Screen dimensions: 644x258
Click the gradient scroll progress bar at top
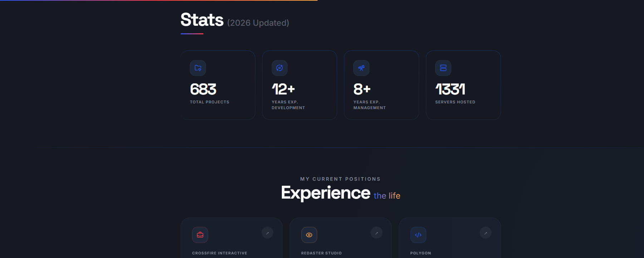click(x=159, y=0)
